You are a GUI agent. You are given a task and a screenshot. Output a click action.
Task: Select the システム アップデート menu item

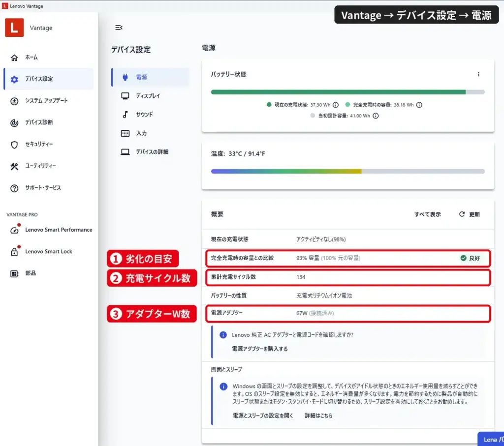coord(49,101)
